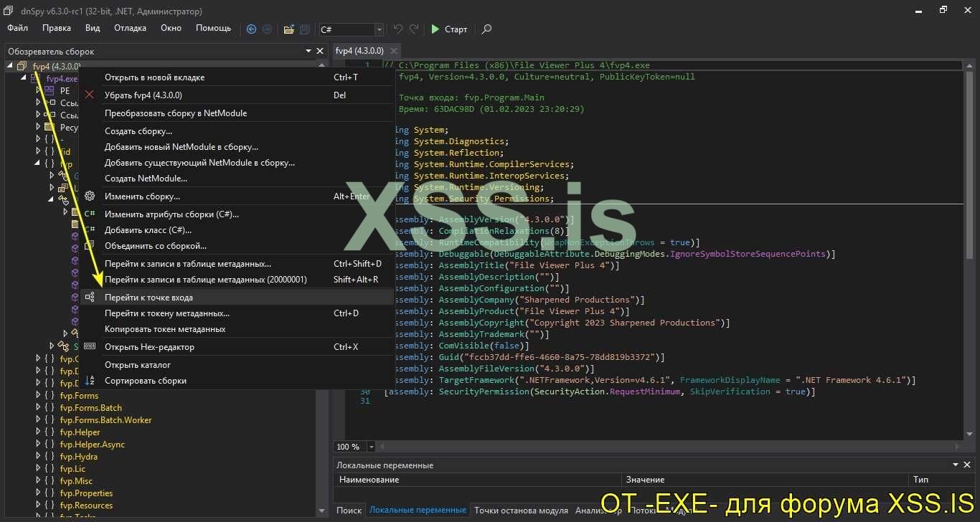This screenshot has width=980, height=522.
Task: Start debugging with the Старт button
Action: [x=449, y=29]
